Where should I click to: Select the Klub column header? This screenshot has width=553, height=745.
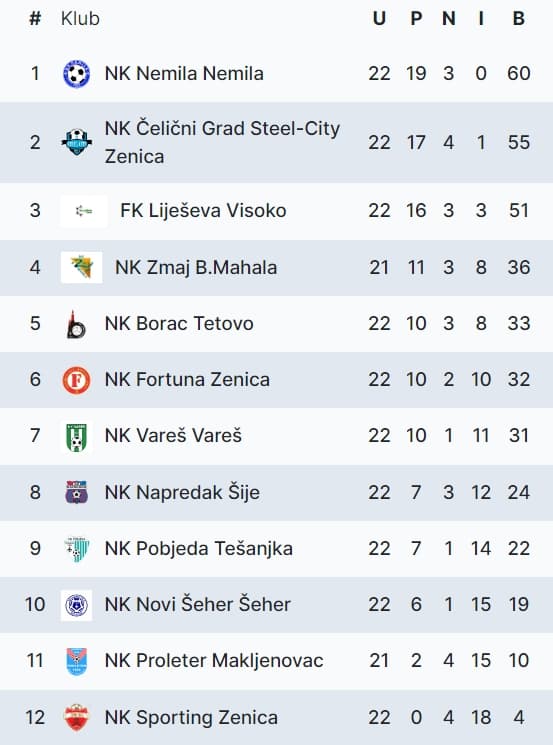pyautogui.click(x=80, y=19)
